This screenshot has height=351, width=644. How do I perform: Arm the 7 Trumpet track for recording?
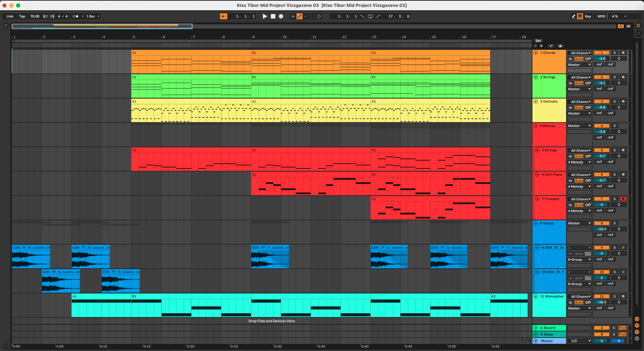click(x=623, y=199)
